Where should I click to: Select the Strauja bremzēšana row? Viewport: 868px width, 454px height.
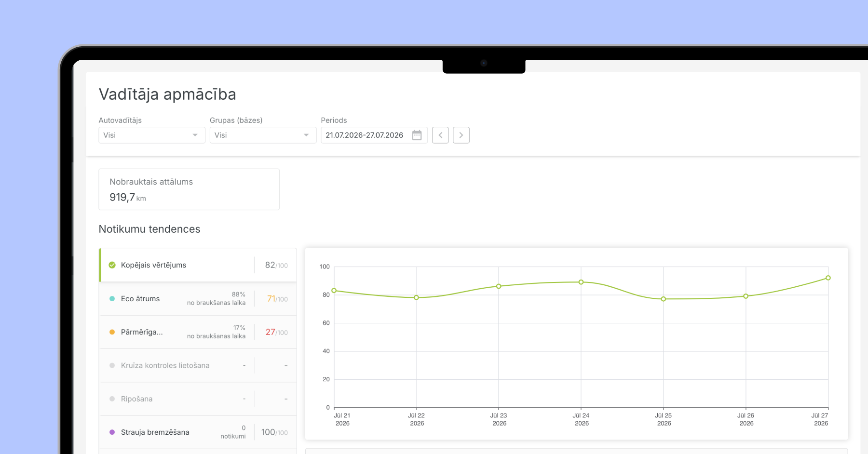198,432
